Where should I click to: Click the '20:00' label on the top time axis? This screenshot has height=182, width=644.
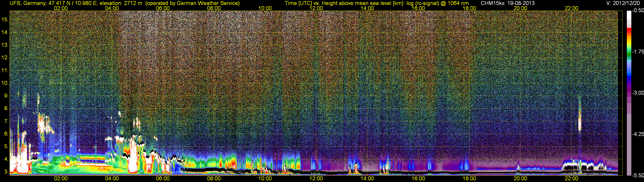pyautogui.click(x=521, y=8)
